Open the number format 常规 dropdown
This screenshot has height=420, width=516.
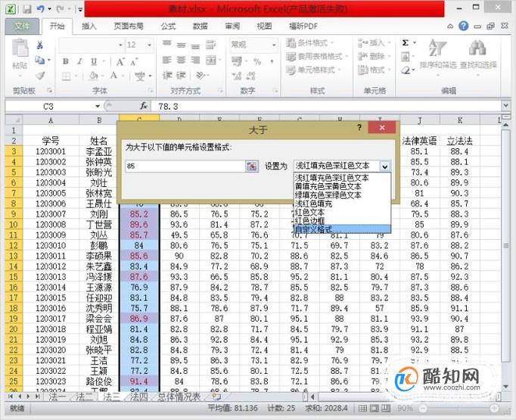pyautogui.click(x=273, y=45)
